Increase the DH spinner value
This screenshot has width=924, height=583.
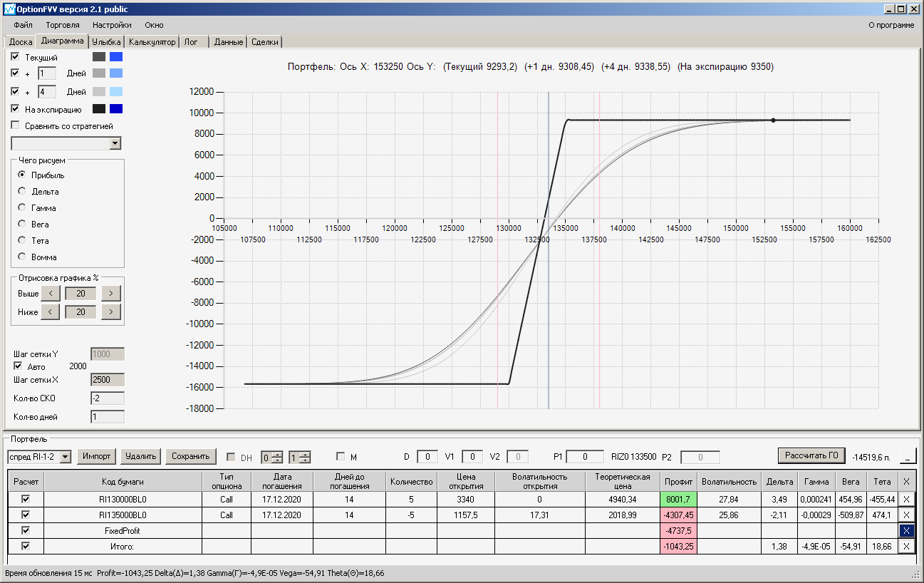click(278, 453)
